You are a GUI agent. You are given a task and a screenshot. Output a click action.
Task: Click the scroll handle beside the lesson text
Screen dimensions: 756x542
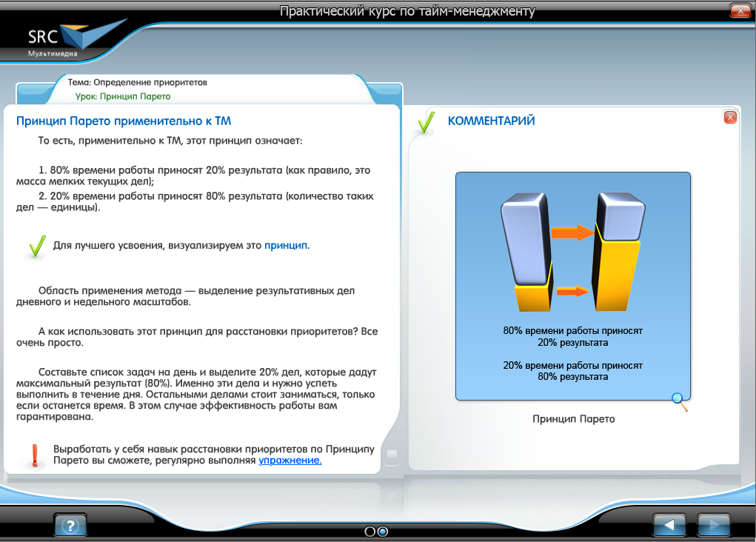tap(392, 455)
